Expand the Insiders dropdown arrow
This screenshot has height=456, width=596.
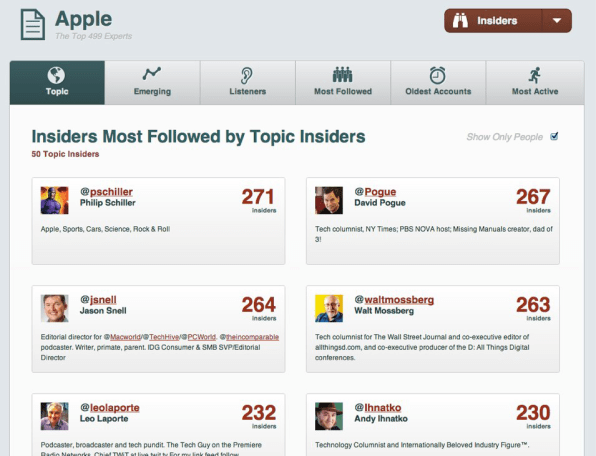point(557,21)
